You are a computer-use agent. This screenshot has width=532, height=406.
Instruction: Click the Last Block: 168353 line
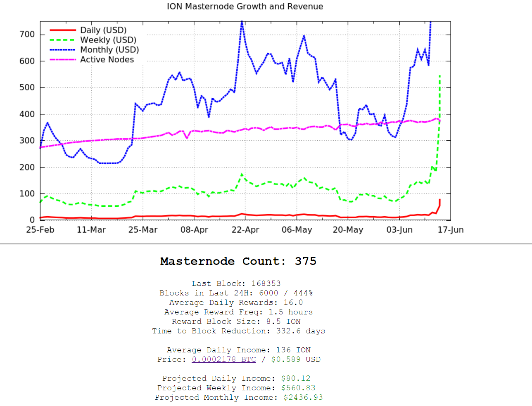point(236,283)
